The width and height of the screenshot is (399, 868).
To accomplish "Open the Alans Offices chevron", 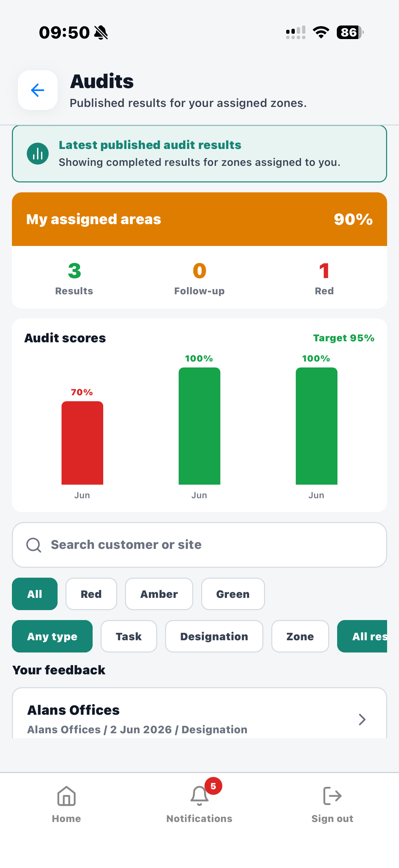I will [362, 719].
